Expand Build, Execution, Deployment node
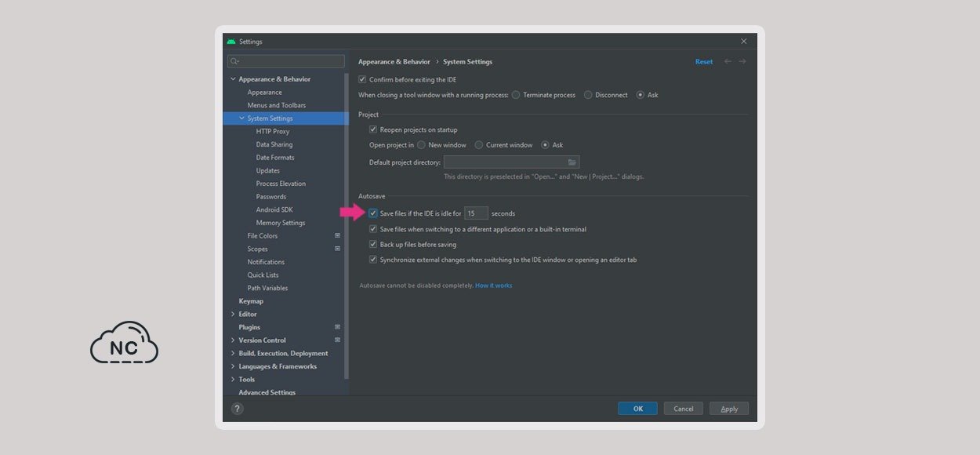 [x=233, y=353]
